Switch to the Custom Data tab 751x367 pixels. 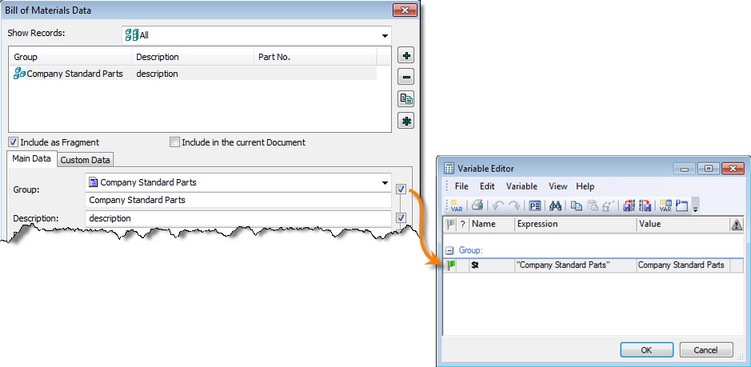pyautogui.click(x=85, y=160)
